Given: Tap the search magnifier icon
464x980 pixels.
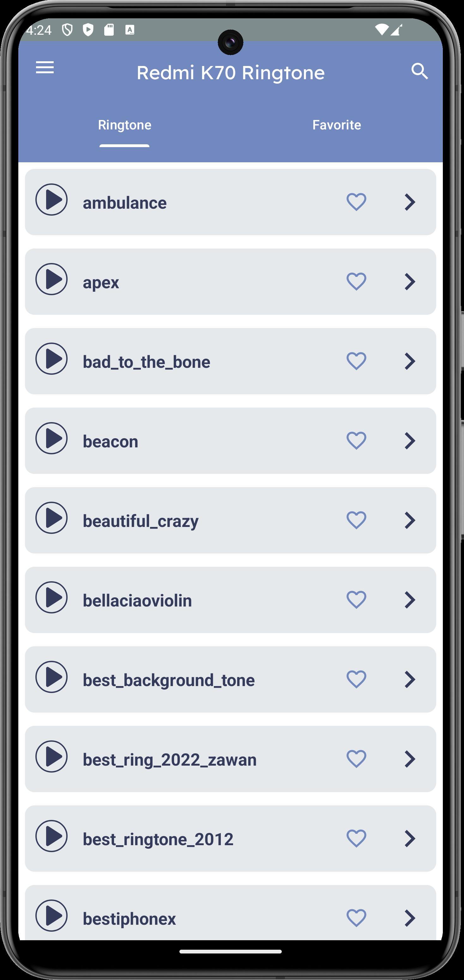Looking at the screenshot, I should click(x=419, y=71).
